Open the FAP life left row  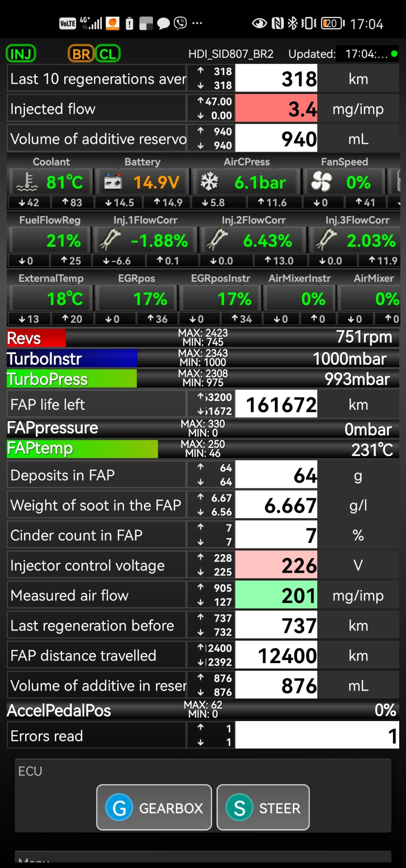tap(203, 404)
